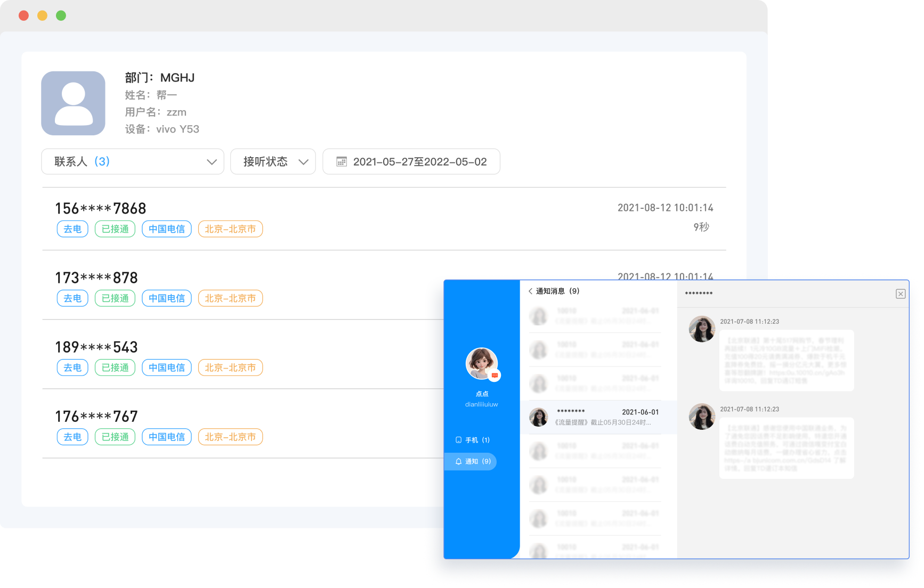Expand the 接听状态 filter dropdown
The height and width of the screenshot is (588, 924).
pyautogui.click(x=273, y=161)
